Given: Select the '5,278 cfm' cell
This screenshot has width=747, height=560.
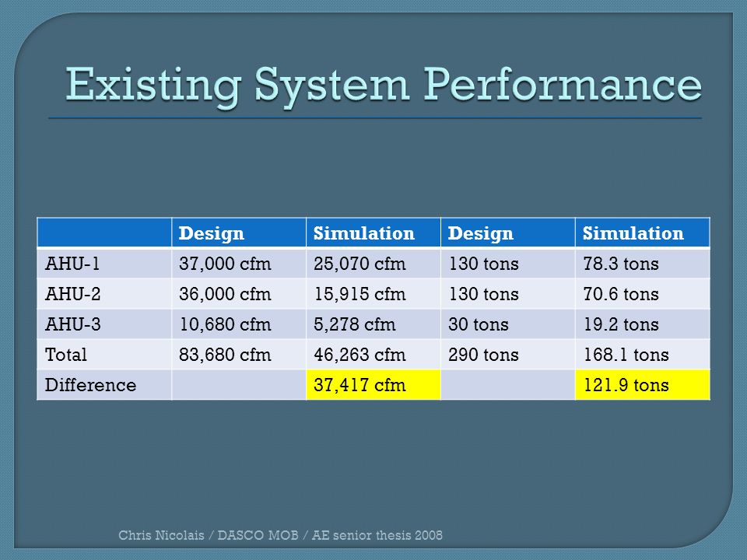Looking at the screenshot, I should click(x=373, y=324).
